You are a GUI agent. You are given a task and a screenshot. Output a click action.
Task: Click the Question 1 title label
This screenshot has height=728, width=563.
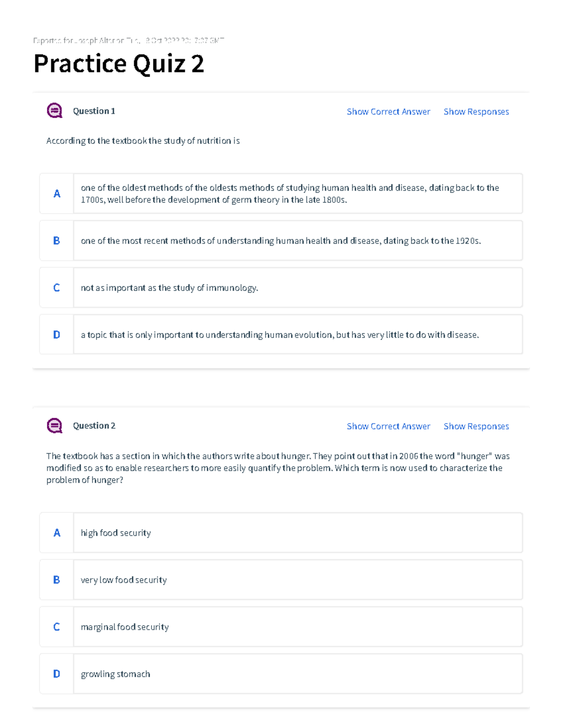[94, 111]
